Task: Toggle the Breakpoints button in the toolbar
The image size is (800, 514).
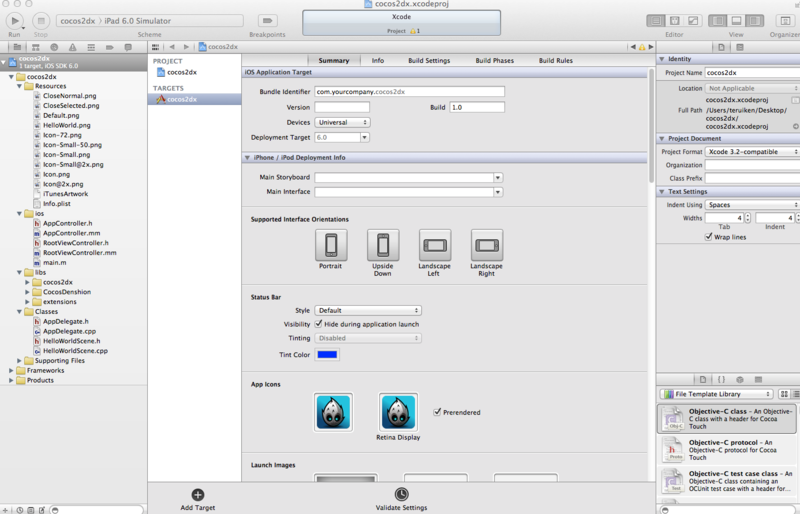Action: (267, 21)
